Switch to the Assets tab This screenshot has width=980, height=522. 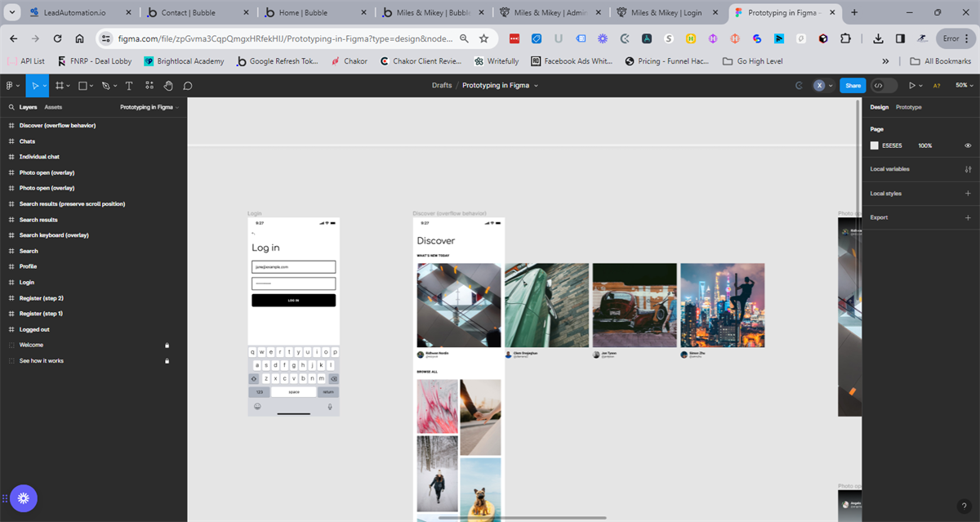coord(53,107)
